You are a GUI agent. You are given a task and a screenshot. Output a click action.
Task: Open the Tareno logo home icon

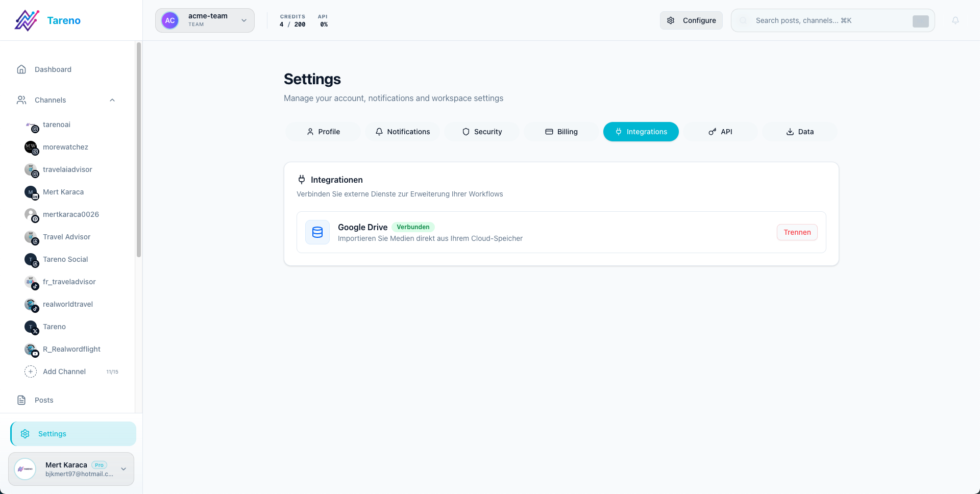[x=27, y=20]
